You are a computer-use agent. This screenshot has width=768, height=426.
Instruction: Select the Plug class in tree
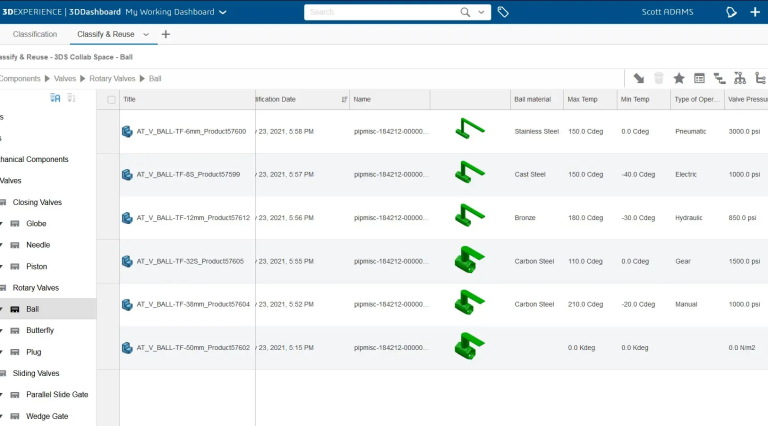(x=34, y=352)
